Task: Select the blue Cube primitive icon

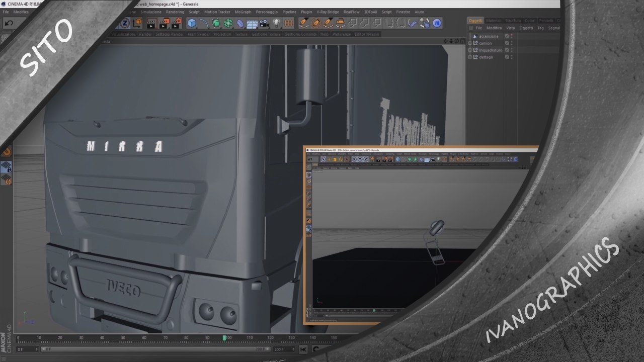Action: (x=192, y=23)
